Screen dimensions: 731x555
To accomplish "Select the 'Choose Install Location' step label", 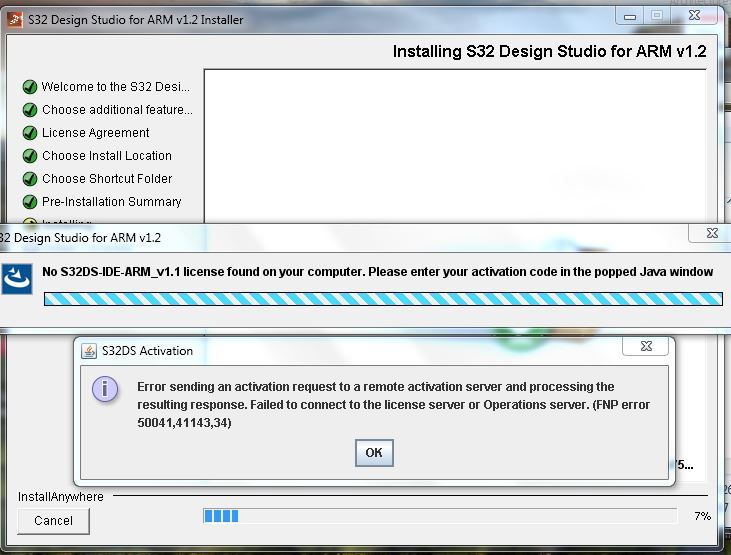I will (107, 156).
